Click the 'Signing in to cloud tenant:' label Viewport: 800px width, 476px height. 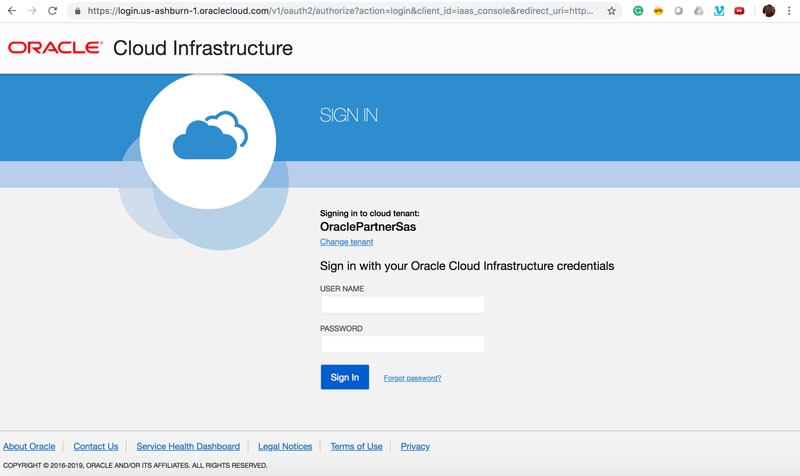point(369,213)
